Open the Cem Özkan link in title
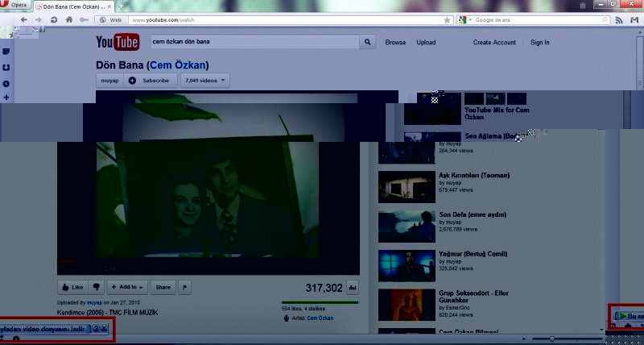The width and height of the screenshot is (644, 345). pyautogui.click(x=178, y=65)
